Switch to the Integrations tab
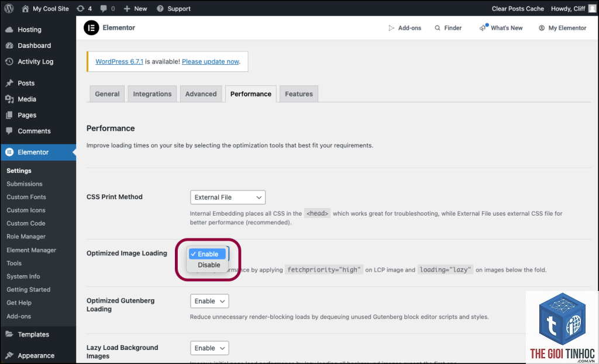 click(x=152, y=94)
